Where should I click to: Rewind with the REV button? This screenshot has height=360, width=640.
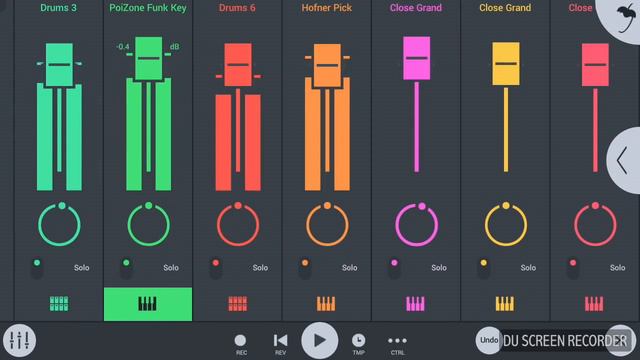(280, 344)
